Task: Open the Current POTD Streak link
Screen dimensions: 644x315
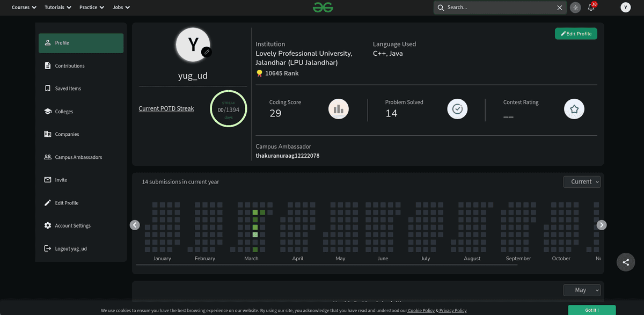Action: coord(166,108)
